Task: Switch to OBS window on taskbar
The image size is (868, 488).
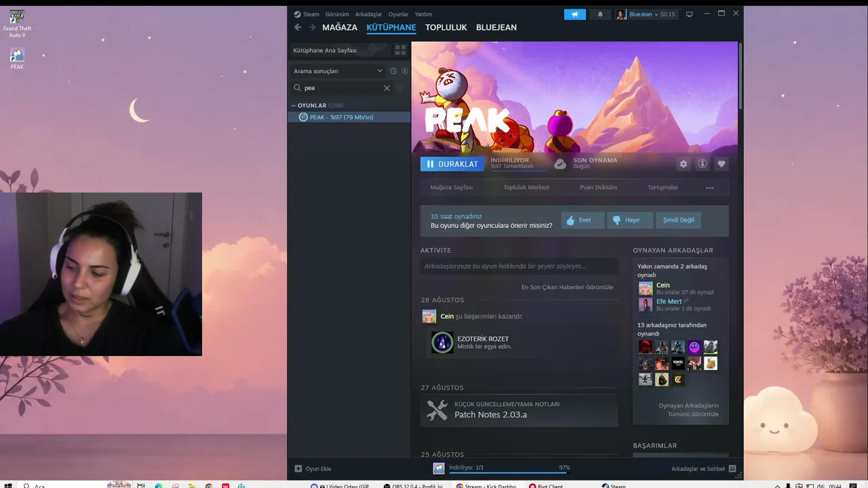Action: pyautogui.click(x=414, y=485)
